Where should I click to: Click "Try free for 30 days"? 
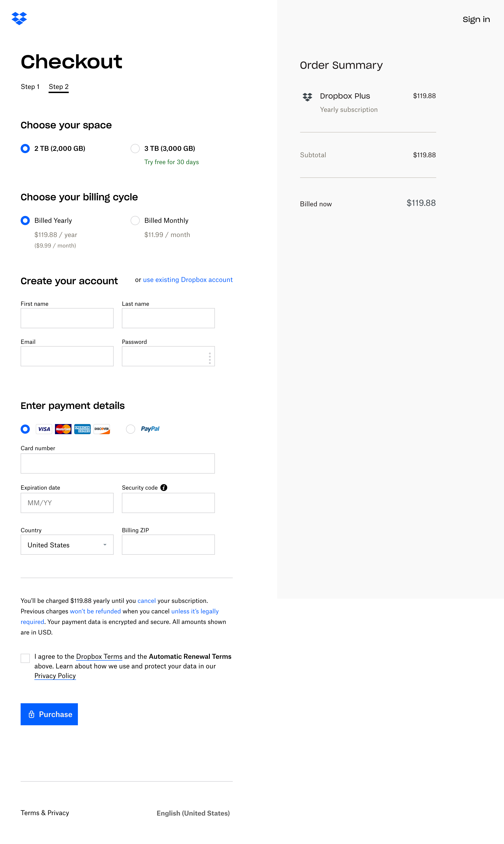[x=171, y=162]
